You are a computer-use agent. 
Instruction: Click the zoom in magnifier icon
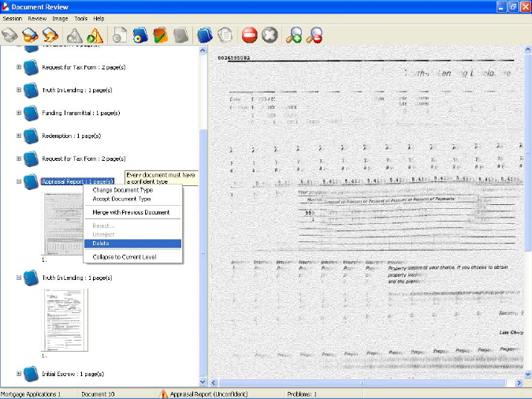pyautogui.click(x=295, y=35)
